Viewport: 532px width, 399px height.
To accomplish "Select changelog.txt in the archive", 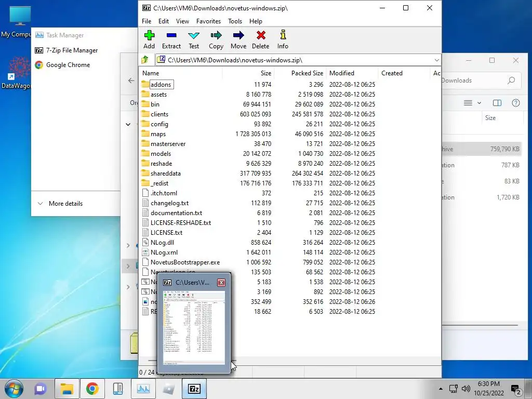I will click(x=169, y=203).
